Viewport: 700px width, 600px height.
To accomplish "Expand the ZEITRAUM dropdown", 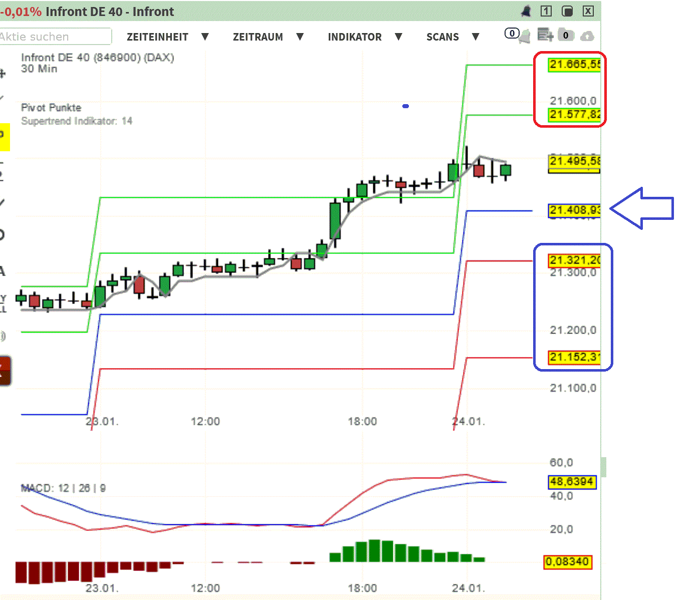I will (x=300, y=36).
